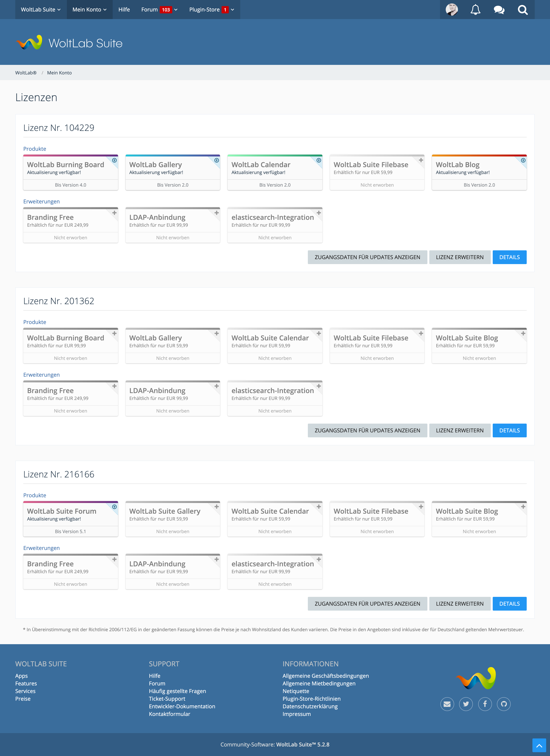Screen dimensions: 550x756
Task: Open the Hilfe menu item
Action: point(124,10)
